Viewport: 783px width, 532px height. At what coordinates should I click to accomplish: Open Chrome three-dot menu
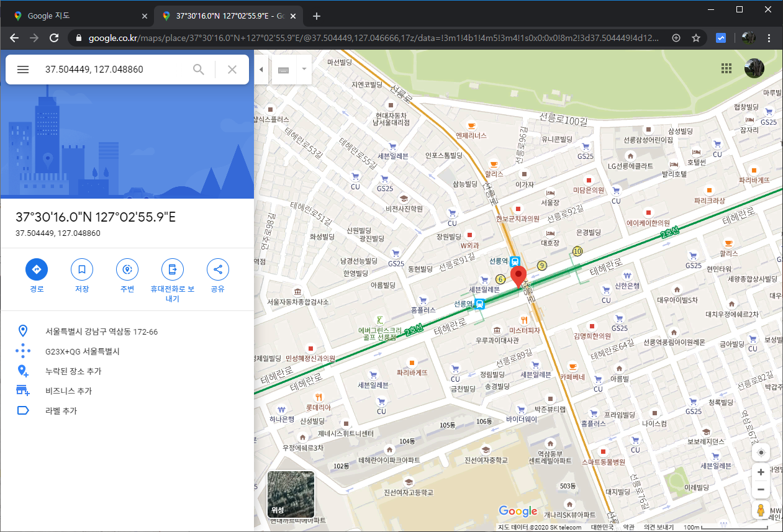[x=769, y=38]
